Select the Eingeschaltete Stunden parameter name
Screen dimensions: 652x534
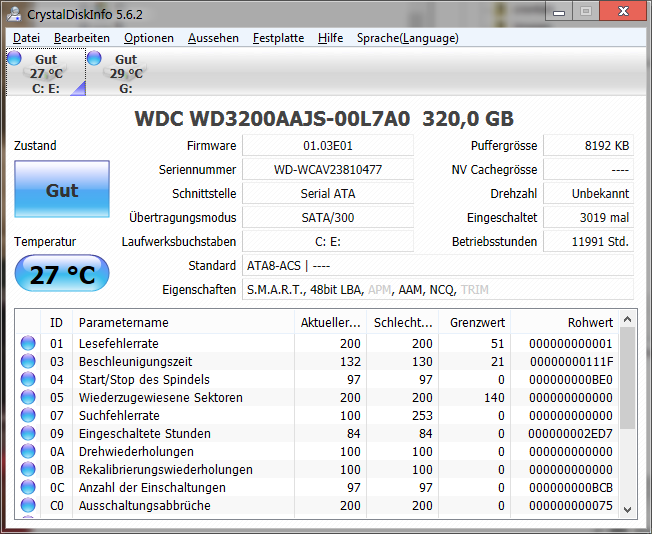pyautogui.click(x=145, y=433)
